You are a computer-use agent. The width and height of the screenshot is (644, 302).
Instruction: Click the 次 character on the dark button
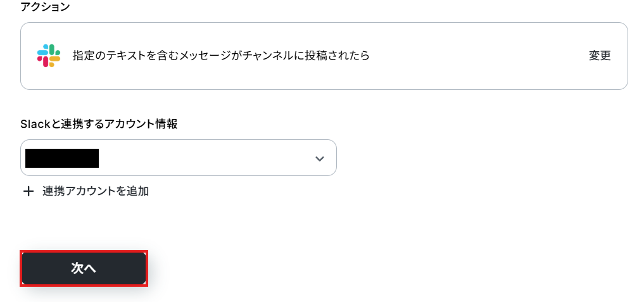click(77, 268)
